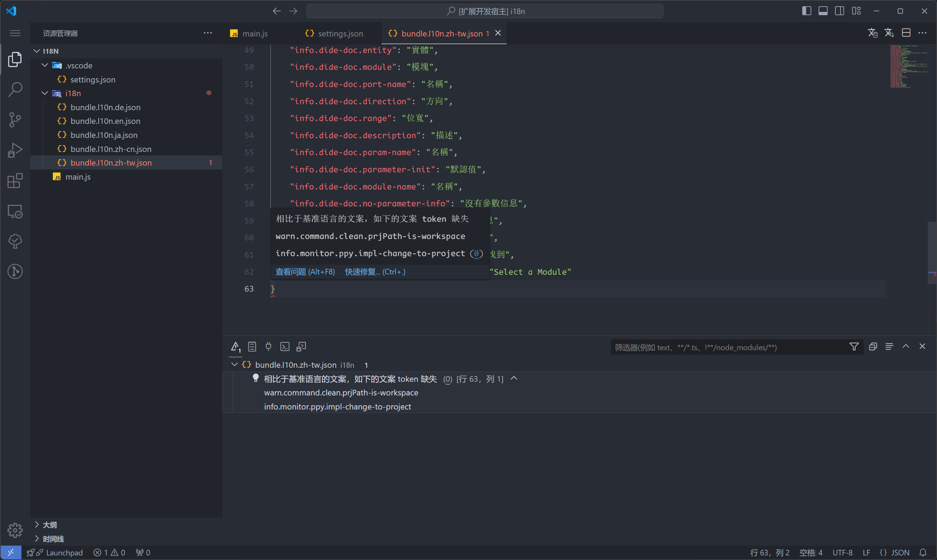
Task: Change encoding via UTF-8 status item
Action: point(842,552)
